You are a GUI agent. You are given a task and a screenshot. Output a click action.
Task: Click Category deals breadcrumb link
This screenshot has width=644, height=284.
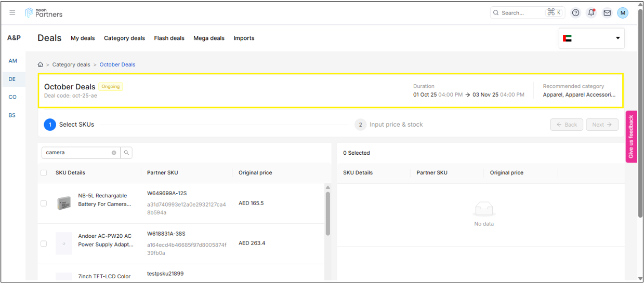pos(71,65)
